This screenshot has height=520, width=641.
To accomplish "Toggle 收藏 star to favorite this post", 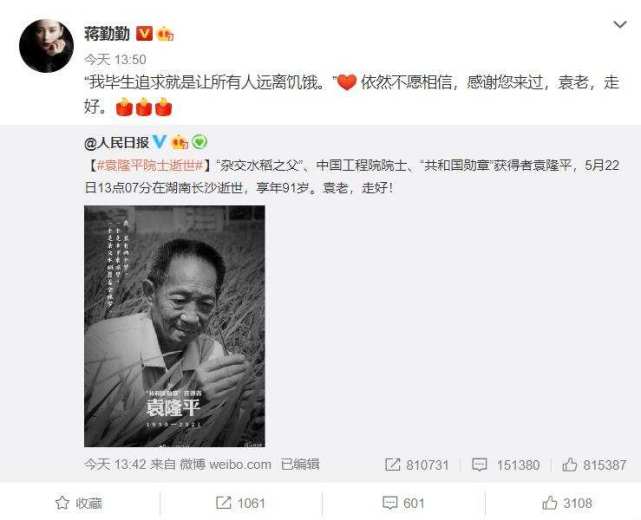I will coord(78,503).
